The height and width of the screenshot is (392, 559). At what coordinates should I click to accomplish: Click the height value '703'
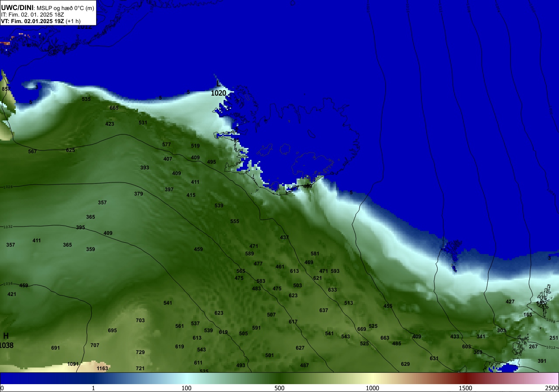coord(140,320)
